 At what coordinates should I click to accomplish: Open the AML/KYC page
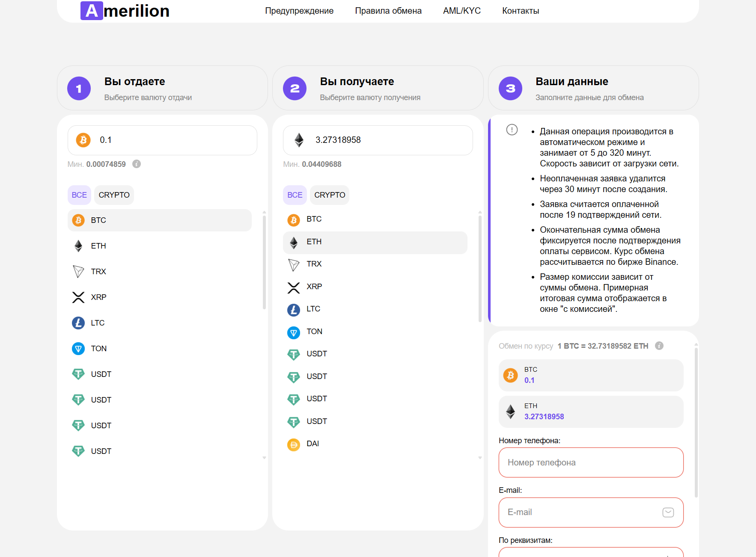pyautogui.click(x=462, y=11)
